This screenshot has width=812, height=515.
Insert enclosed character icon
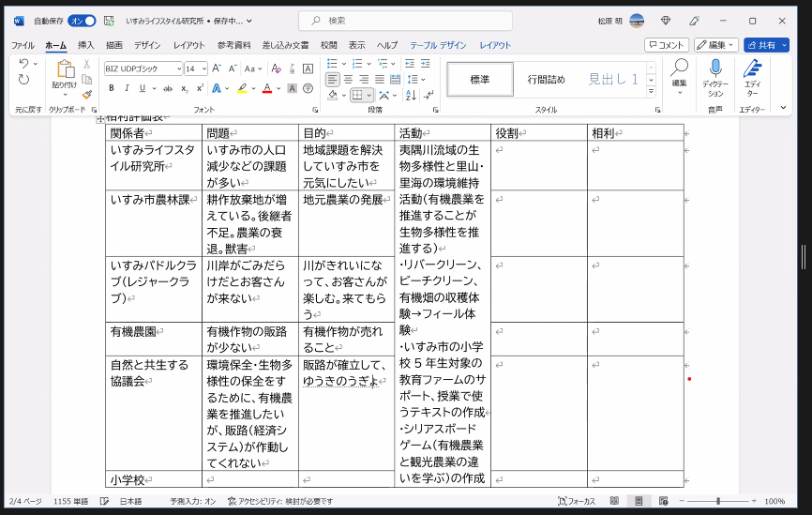click(308, 88)
